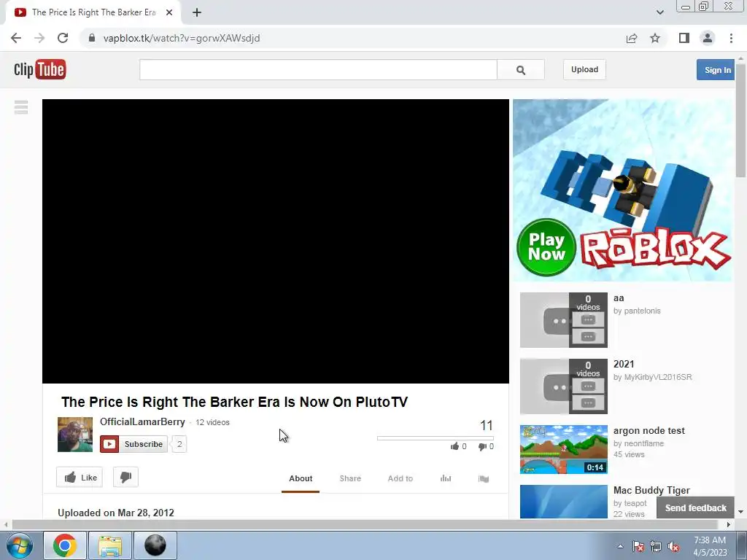Image resolution: width=747 pixels, height=560 pixels.
Task: Click the pantelonis uploader name
Action: (x=642, y=311)
